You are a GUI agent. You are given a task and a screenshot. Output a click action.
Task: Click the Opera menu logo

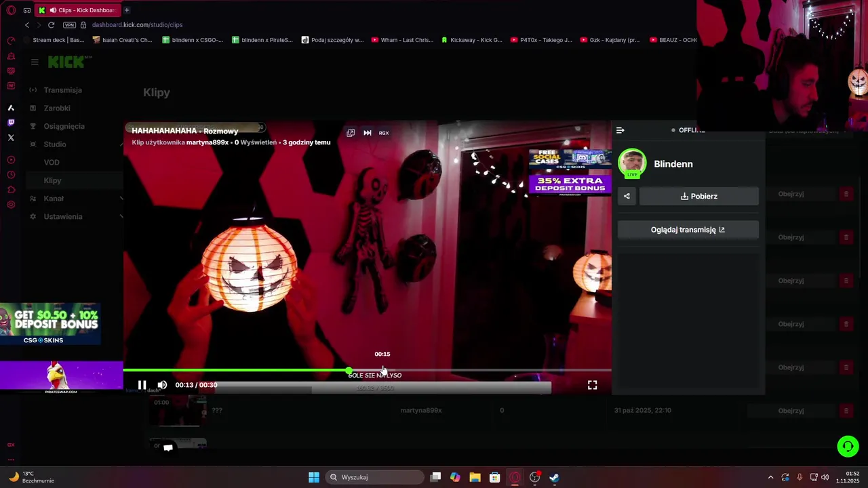click(11, 10)
